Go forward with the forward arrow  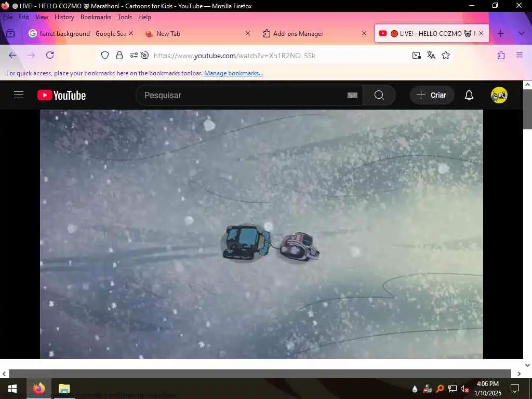point(31,55)
